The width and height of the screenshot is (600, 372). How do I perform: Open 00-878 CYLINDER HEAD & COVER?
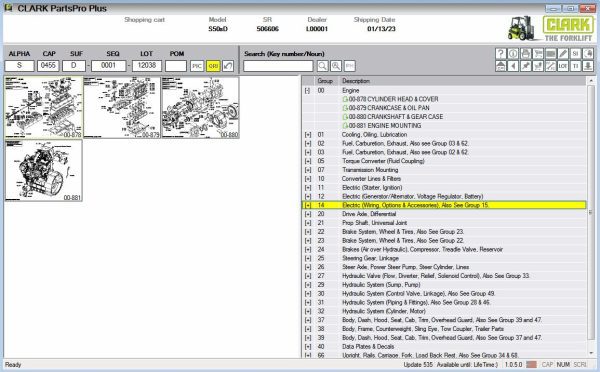[x=390, y=99]
